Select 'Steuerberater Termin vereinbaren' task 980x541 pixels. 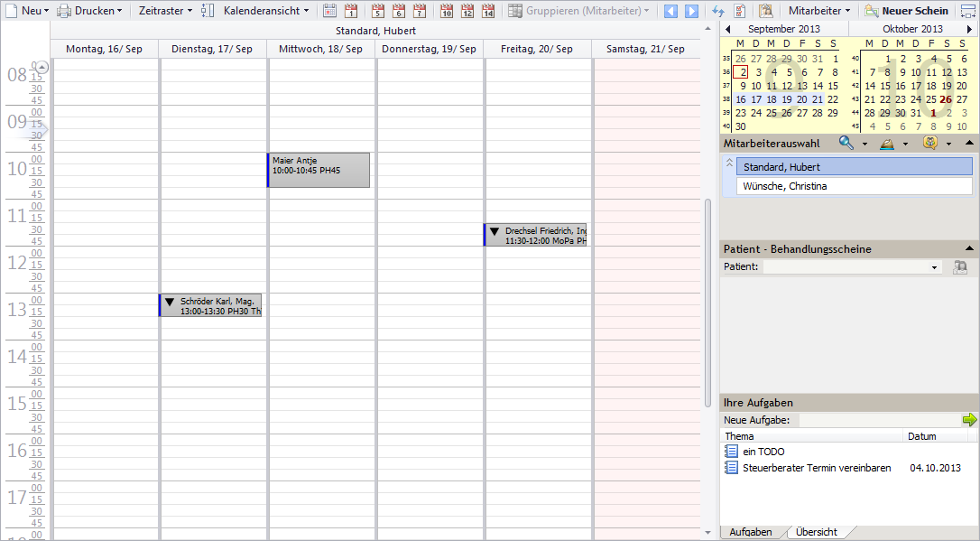817,468
